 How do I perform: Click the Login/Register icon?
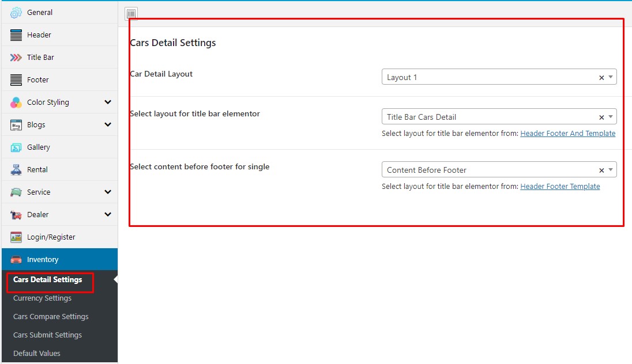click(x=16, y=237)
